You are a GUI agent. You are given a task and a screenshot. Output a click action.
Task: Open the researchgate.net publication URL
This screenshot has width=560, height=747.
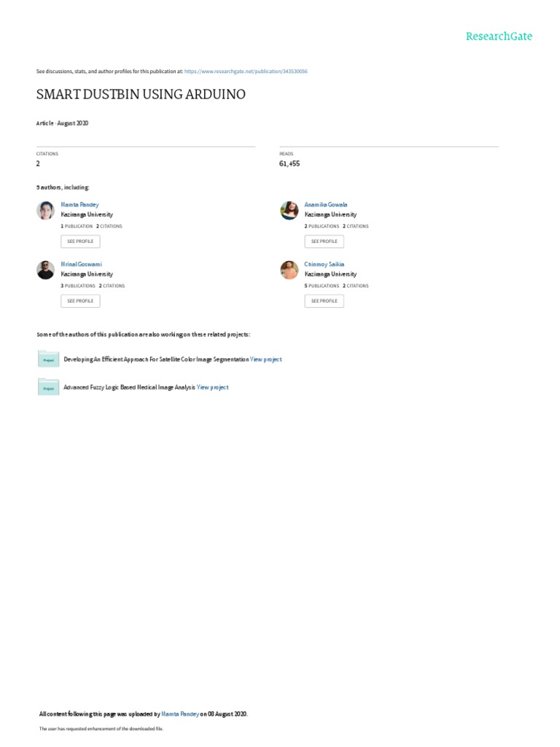246,71
